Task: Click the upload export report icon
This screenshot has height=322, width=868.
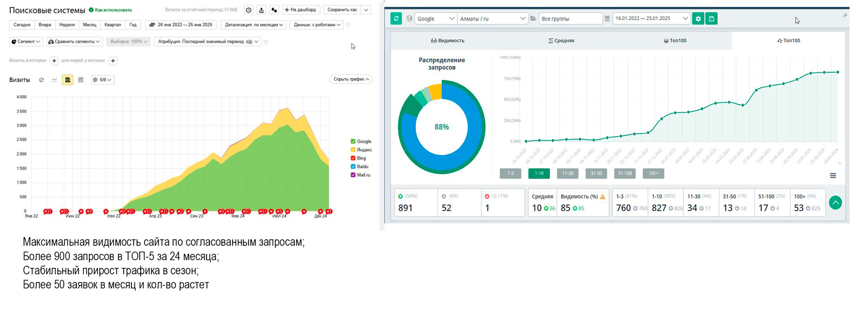Action: (261, 10)
